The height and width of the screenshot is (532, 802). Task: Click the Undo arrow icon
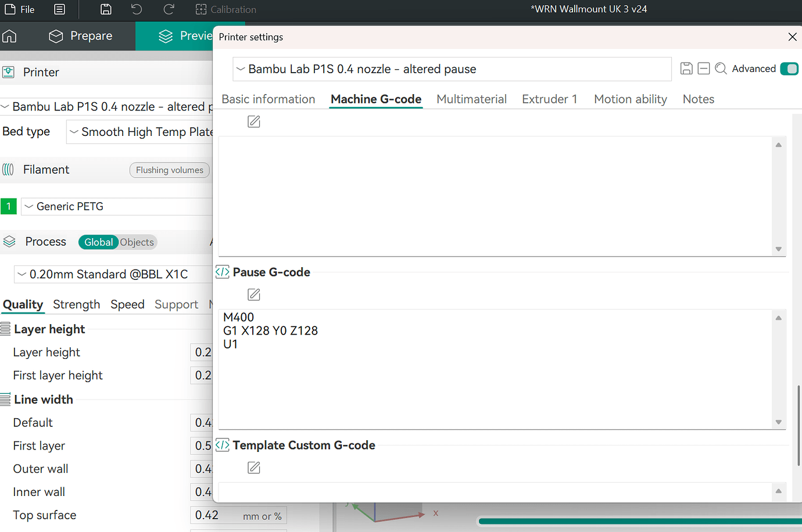137,9
